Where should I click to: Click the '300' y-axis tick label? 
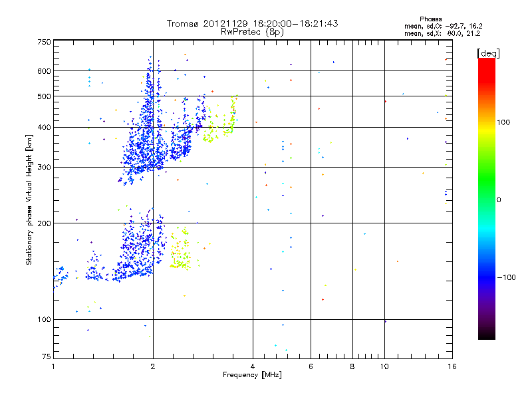click(x=44, y=168)
